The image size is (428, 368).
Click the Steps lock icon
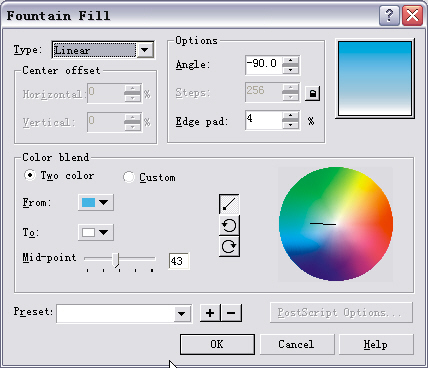tap(312, 93)
